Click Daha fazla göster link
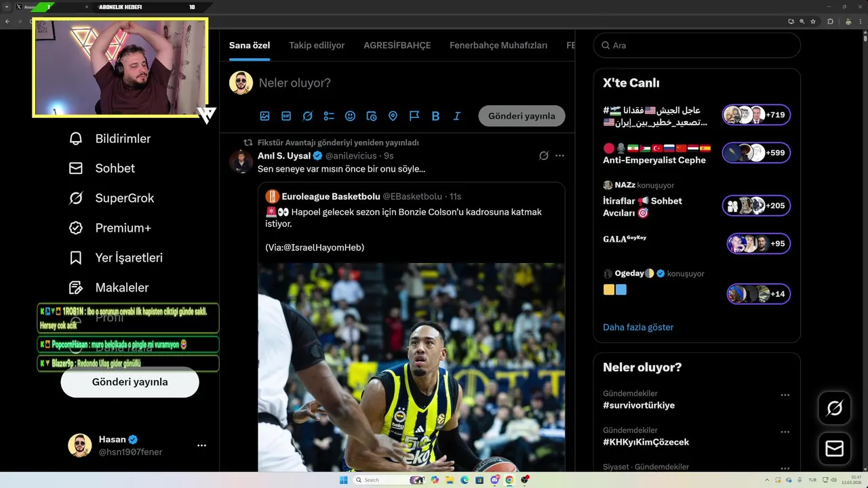The image size is (868, 488). point(638,327)
